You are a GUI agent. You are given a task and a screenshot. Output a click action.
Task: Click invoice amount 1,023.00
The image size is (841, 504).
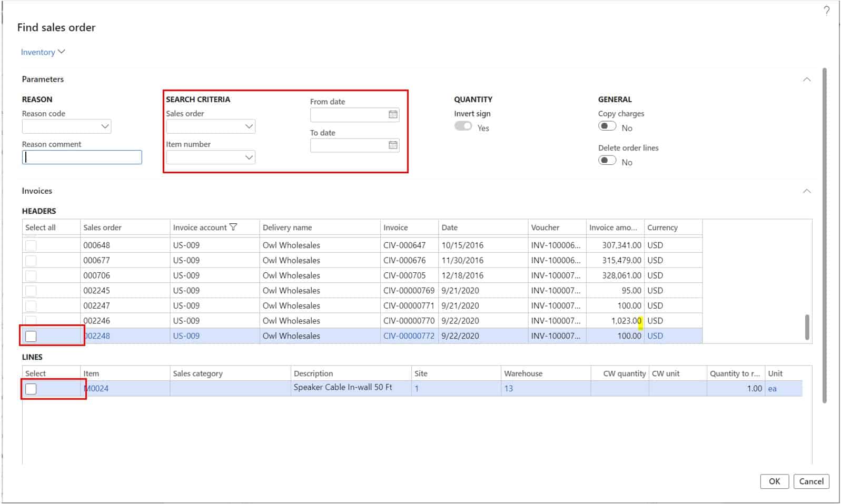(626, 321)
